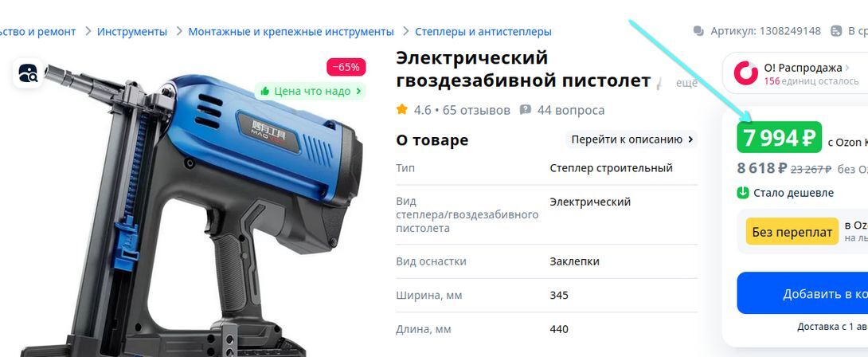
Task: Click the Добавить в корзину button
Action: (x=803, y=293)
